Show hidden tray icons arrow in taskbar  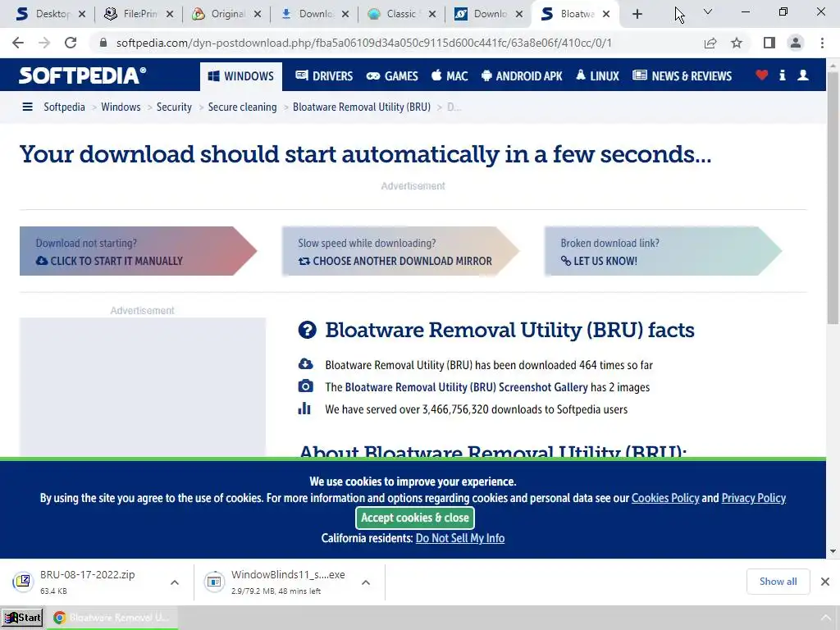click(825, 618)
